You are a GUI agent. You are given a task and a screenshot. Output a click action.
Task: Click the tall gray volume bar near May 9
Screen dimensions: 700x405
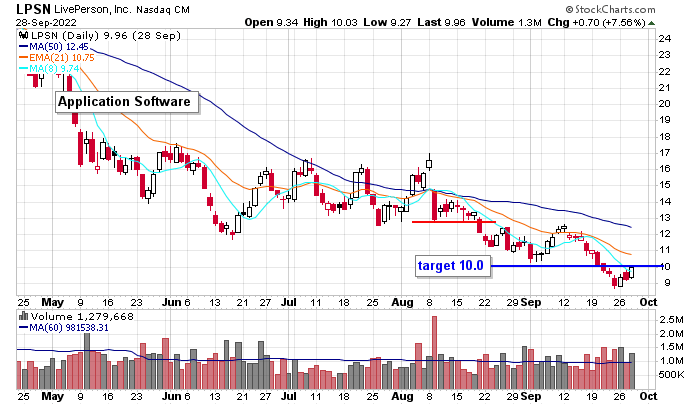coord(87,361)
